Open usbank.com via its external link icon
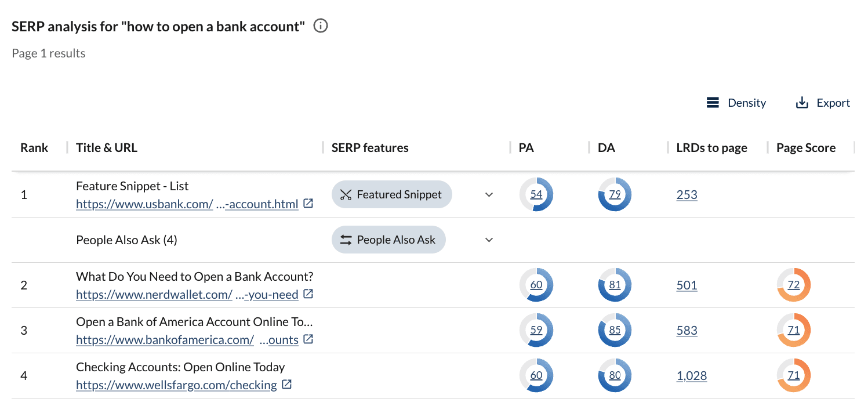 [308, 204]
